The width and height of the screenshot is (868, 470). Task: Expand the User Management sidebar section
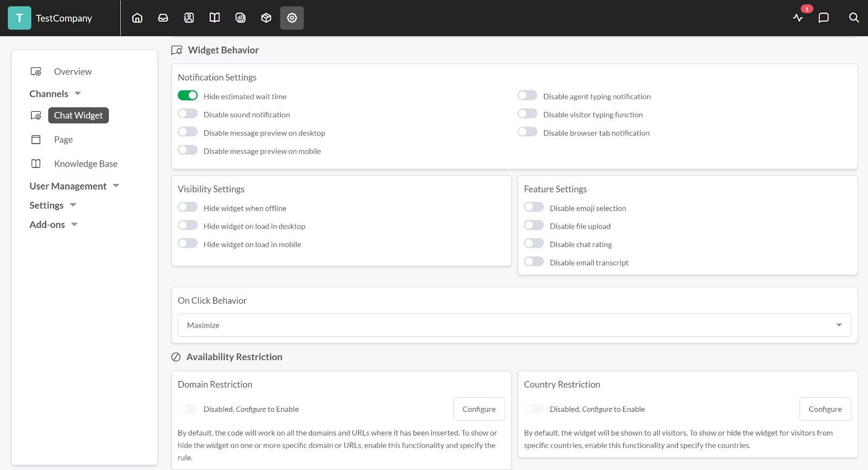coord(74,186)
